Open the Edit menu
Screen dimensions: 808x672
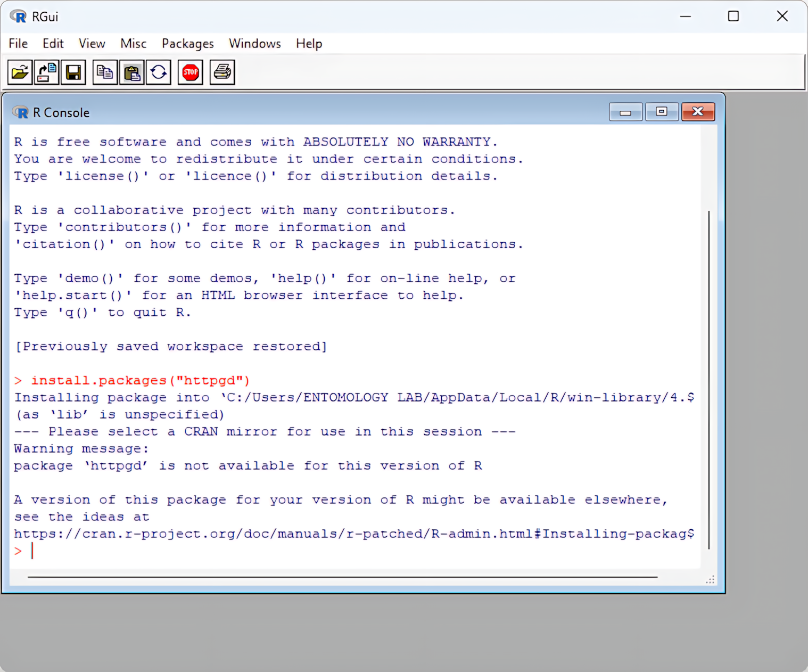tap(53, 44)
